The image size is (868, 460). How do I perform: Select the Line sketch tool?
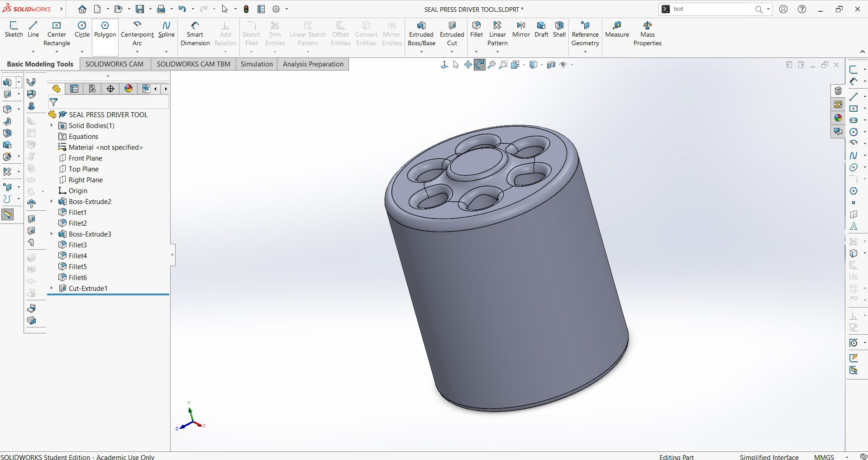[33, 29]
